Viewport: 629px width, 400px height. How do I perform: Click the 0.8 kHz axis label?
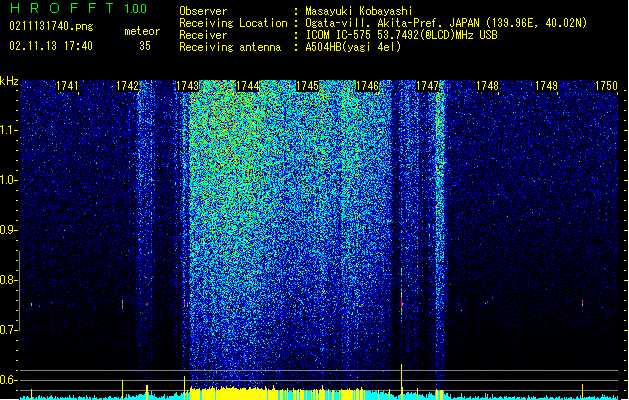coord(8,280)
